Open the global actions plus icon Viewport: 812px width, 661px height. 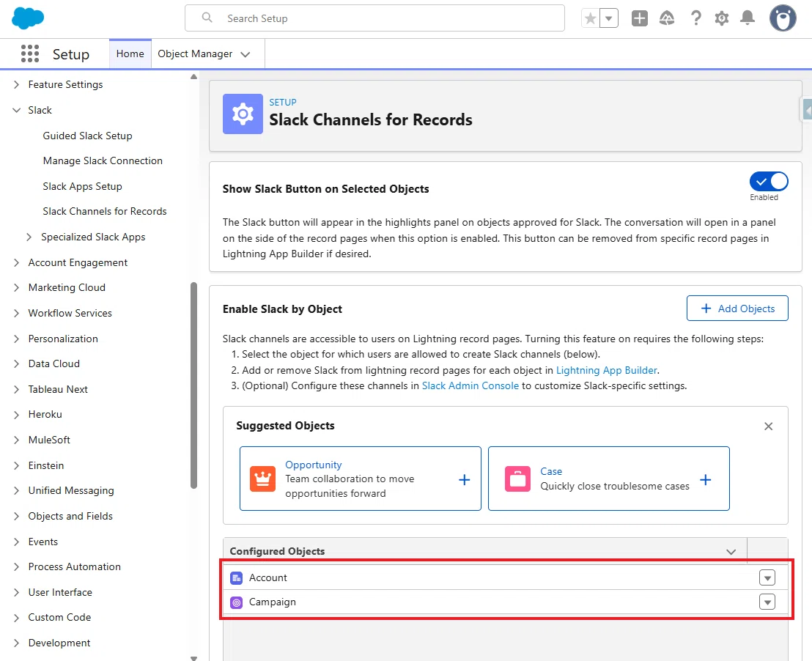tap(640, 18)
